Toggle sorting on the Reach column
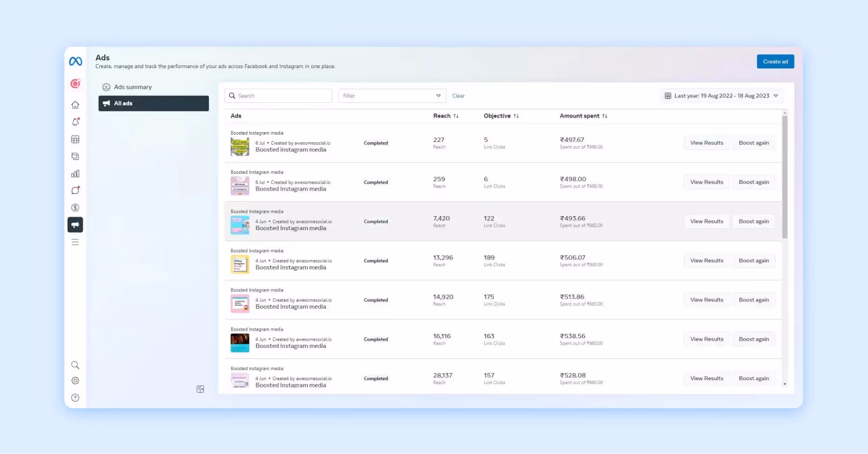Screen dimensions: 868x454 [456, 116]
